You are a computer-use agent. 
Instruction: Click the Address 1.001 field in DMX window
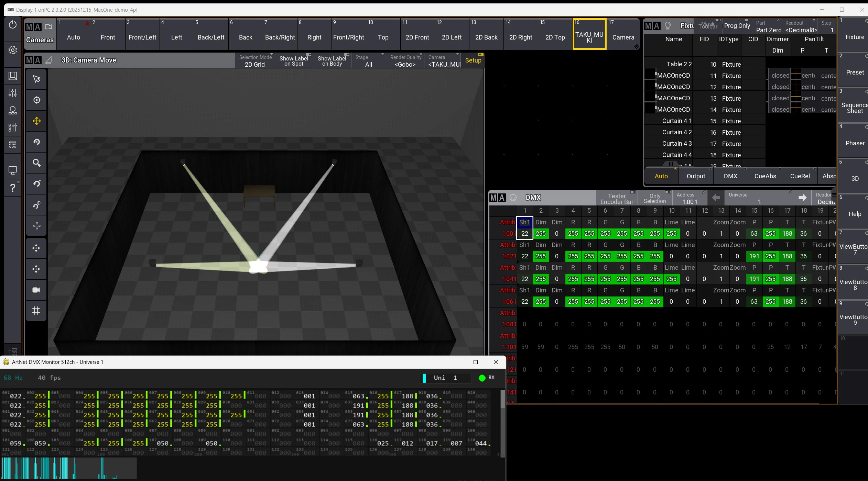(x=689, y=199)
